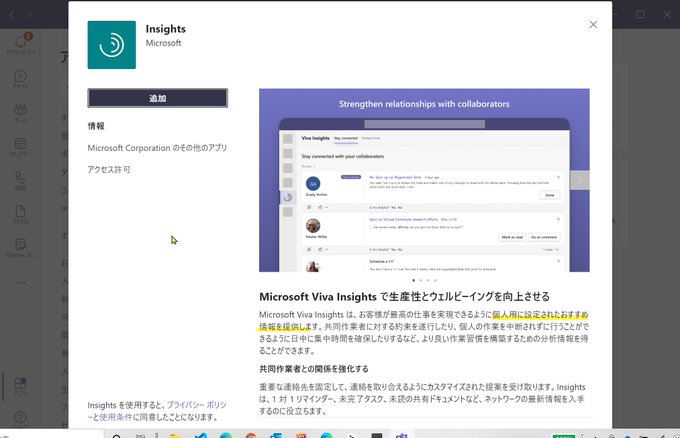
Task: Open the アクセス許可 section
Action: (109, 170)
